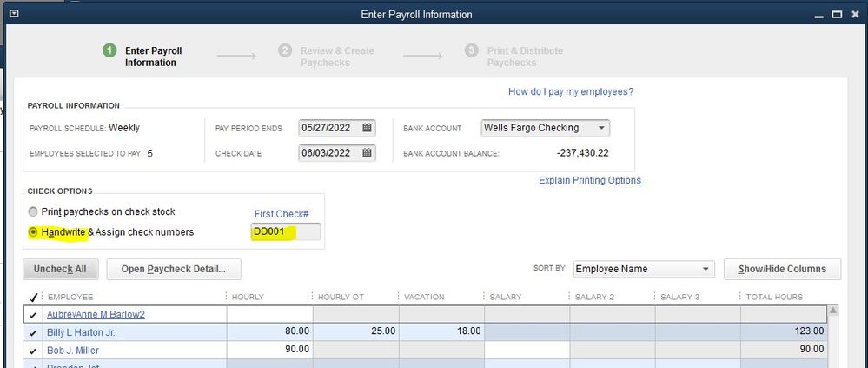
Task: Select Print paychecks on check stock
Action: (x=34, y=211)
